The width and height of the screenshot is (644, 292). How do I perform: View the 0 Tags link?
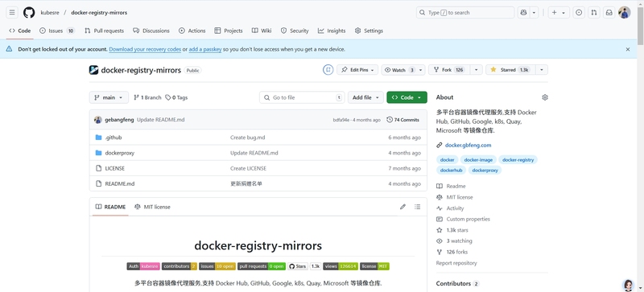coord(176,97)
